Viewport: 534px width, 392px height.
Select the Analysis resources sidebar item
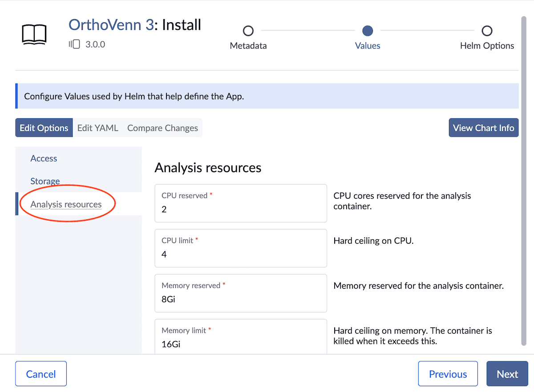[66, 204]
